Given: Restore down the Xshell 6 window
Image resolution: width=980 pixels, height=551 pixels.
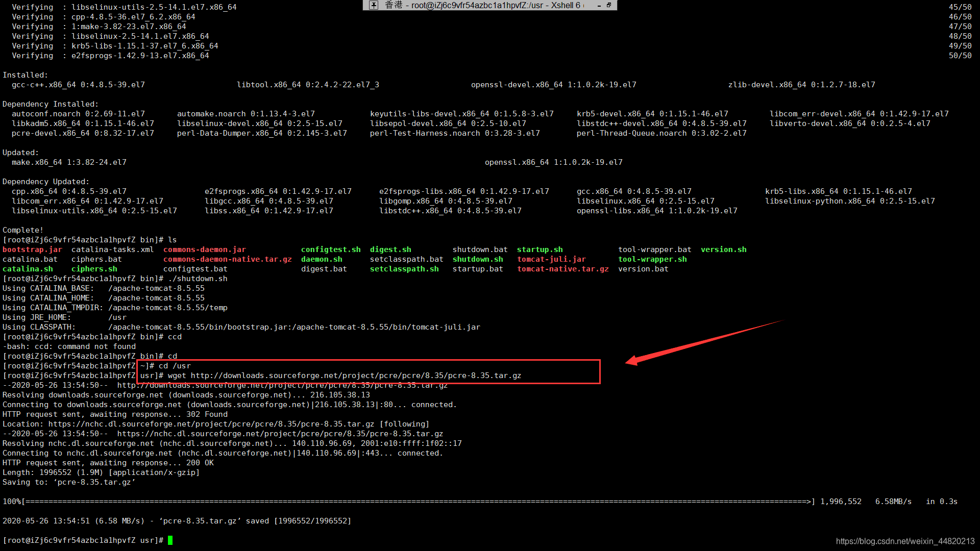Looking at the screenshot, I should 609,5.
